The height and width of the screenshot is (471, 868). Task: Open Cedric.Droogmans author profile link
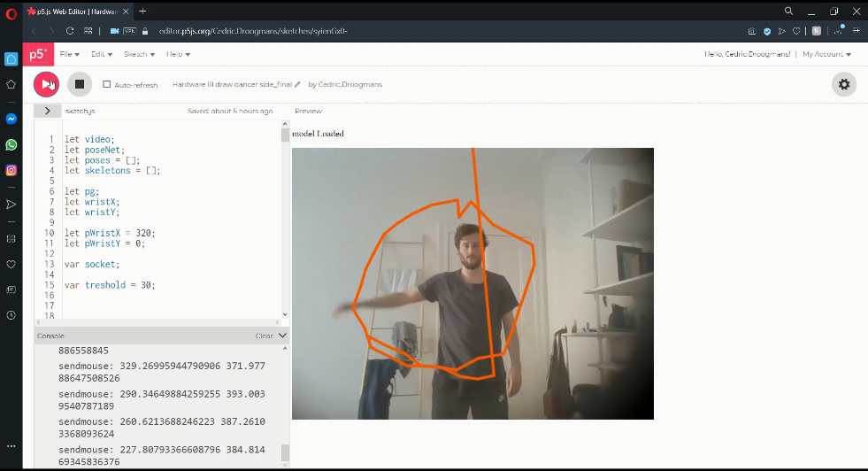(x=350, y=85)
